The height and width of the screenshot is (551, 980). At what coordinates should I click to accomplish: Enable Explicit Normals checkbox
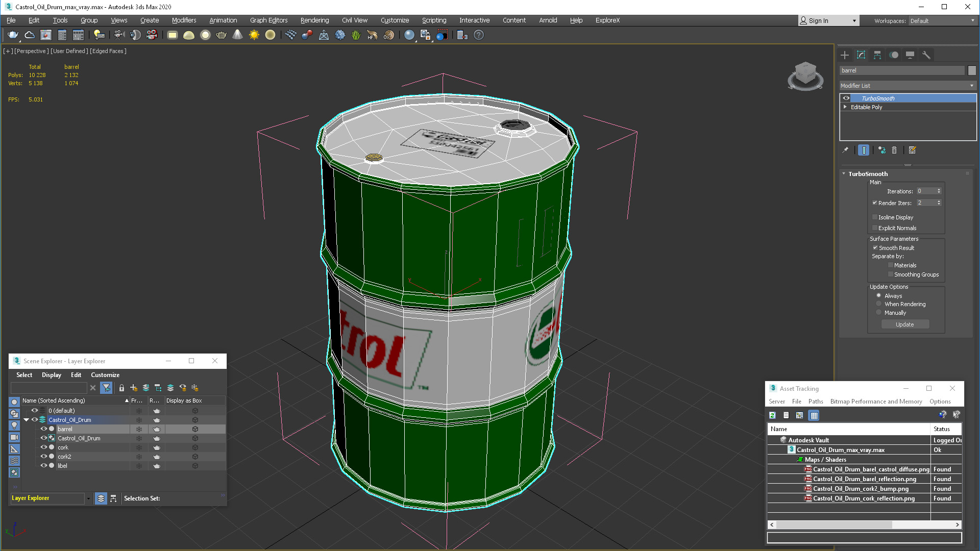pyautogui.click(x=875, y=228)
